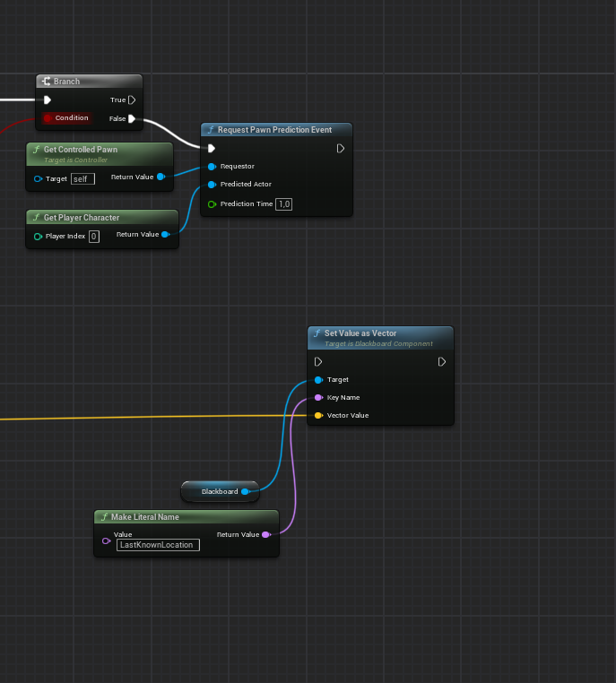This screenshot has height=683, width=616.
Task: Edit the Prediction Time value field
Action: tap(284, 204)
